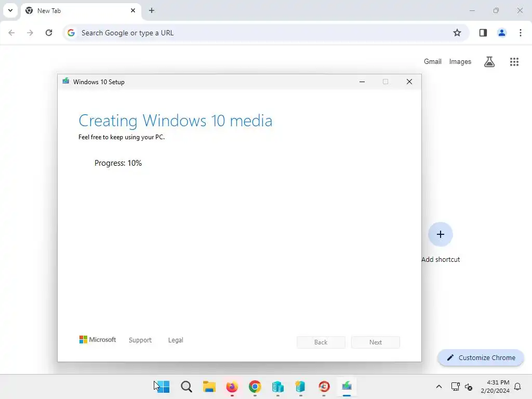Open a new tab with plus button

(152, 10)
